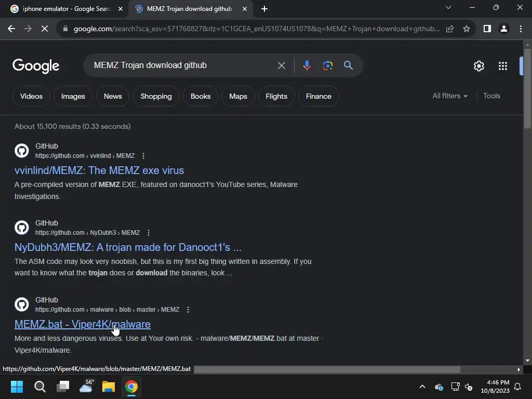
Task: Expand the All filters dropdown
Action: pos(450,96)
